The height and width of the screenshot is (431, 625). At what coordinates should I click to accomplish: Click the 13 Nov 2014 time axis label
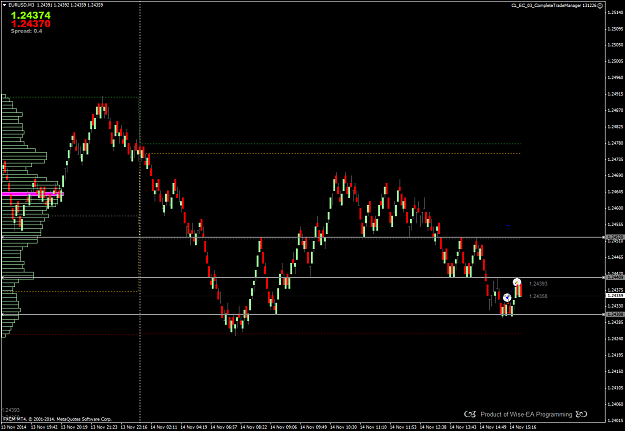(13, 427)
